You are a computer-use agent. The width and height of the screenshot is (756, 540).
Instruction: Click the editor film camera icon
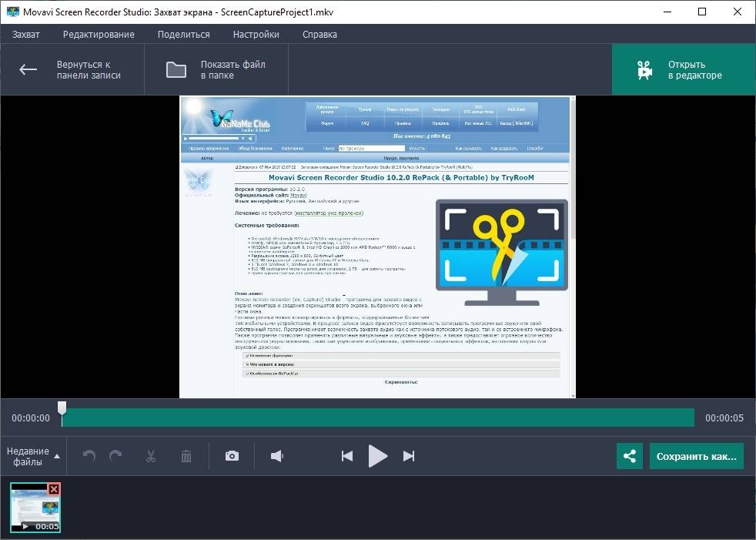pos(644,70)
